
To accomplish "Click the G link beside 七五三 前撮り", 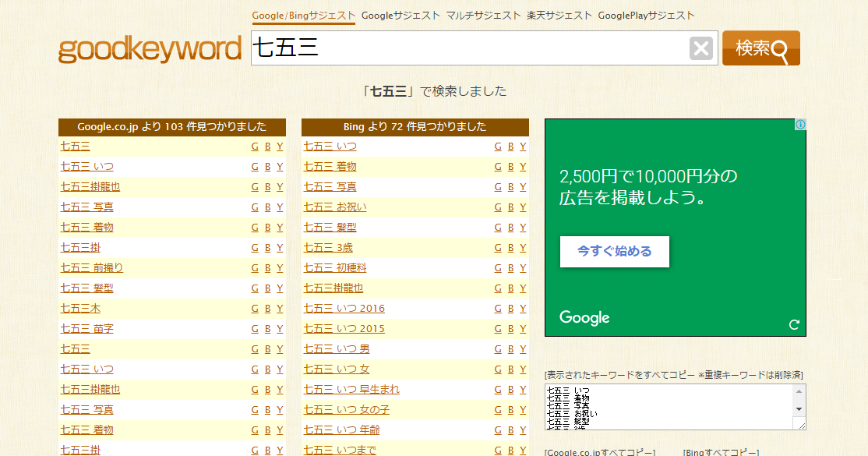I will [x=254, y=267].
